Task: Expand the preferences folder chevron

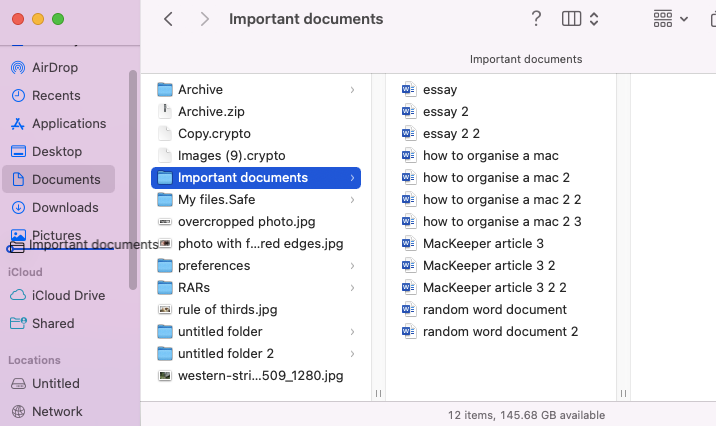Action: point(352,266)
